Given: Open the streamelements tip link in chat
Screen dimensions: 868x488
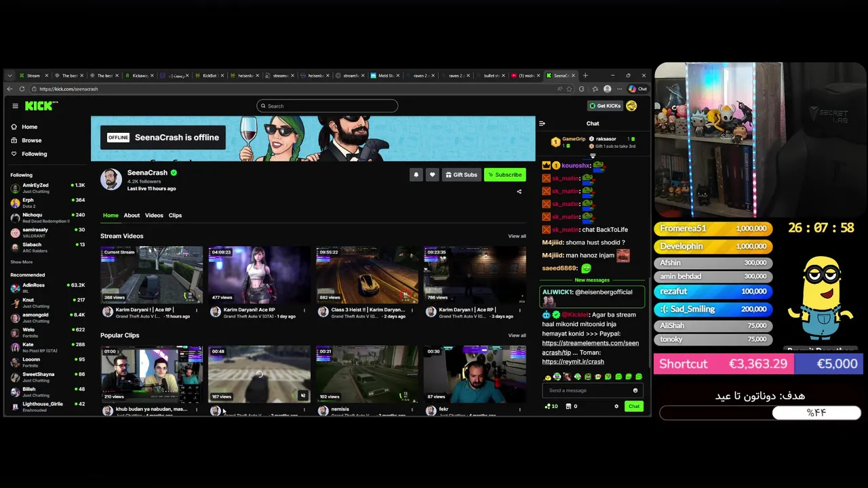Looking at the screenshot, I should [590, 348].
